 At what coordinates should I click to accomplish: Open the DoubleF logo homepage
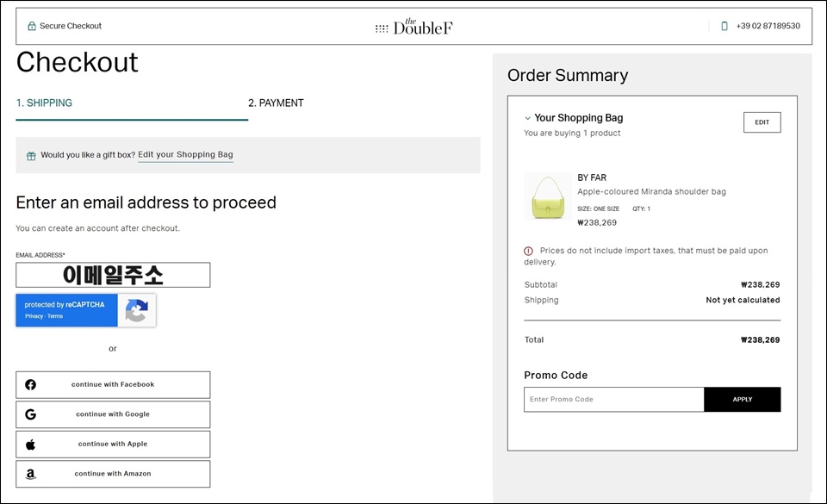pyautogui.click(x=414, y=27)
